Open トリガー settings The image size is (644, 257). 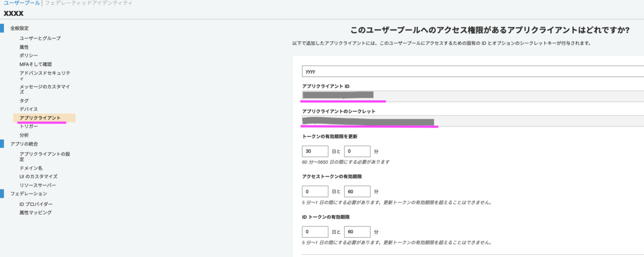pos(28,126)
